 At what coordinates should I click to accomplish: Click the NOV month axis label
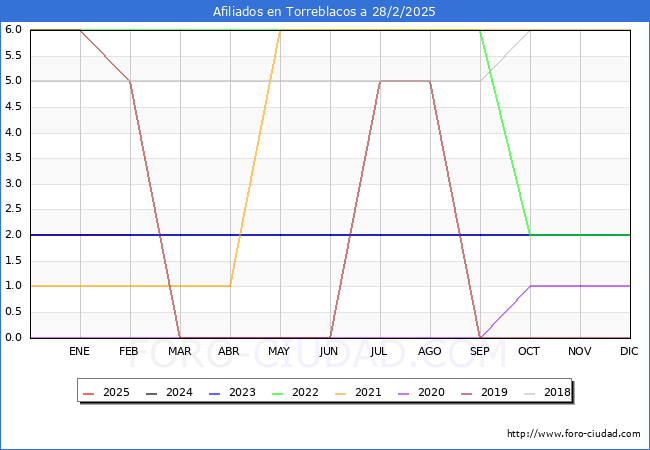[580, 351]
